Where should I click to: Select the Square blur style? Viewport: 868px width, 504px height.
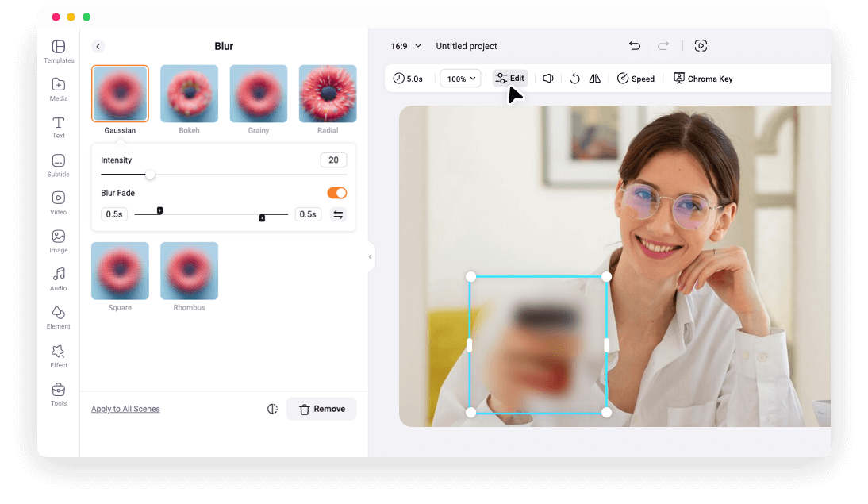coord(120,271)
